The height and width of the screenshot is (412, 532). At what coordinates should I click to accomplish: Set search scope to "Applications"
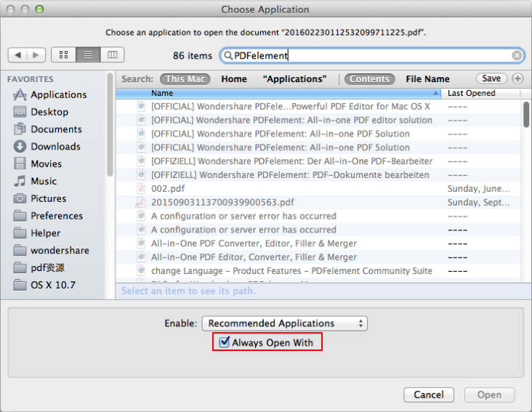point(294,78)
